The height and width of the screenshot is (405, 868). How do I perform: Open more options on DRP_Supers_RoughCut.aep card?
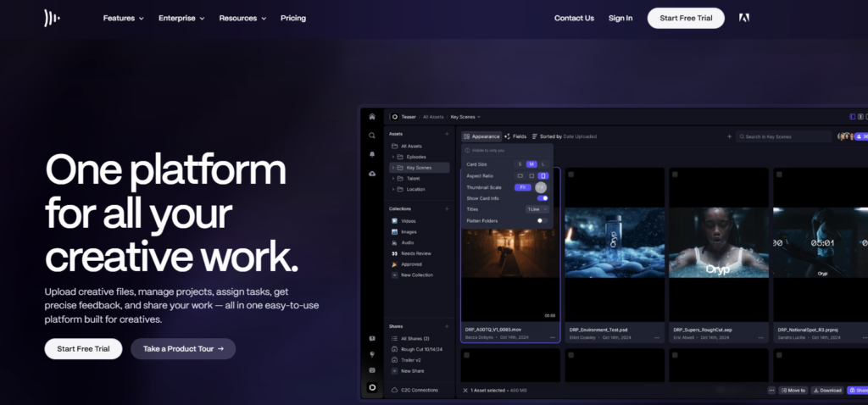tap(760, 337)
